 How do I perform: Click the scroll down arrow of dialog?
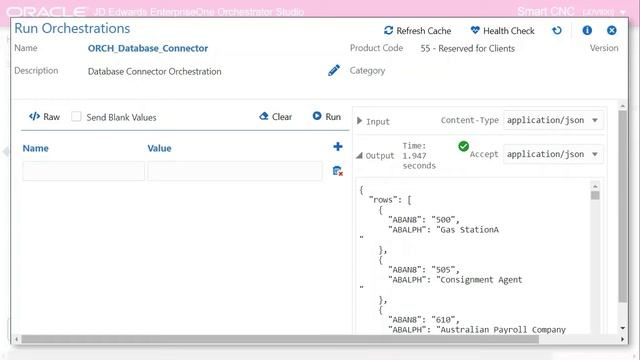click(x=622, y=328)
